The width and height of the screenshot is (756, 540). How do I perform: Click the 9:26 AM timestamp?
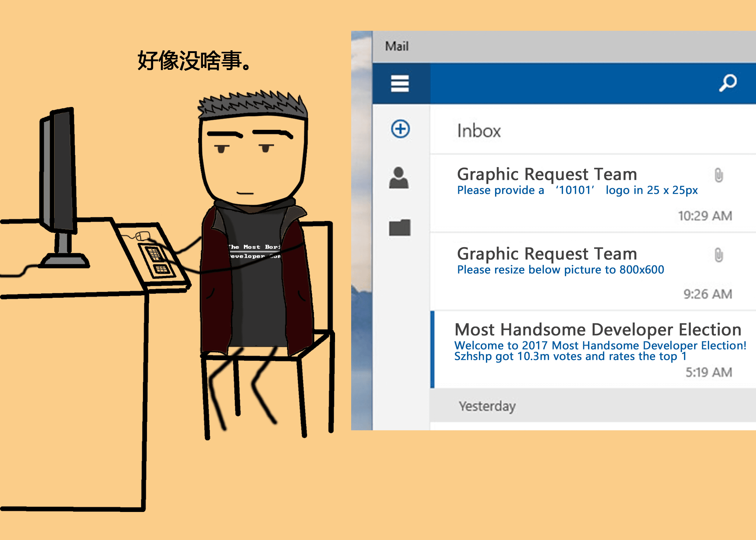(708, 294)
